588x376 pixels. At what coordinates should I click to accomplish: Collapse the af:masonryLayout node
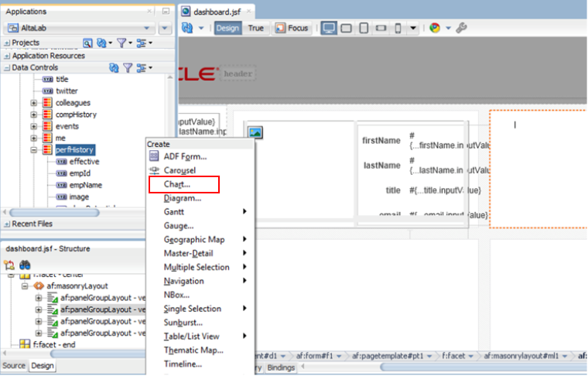[x=25, y=286]
